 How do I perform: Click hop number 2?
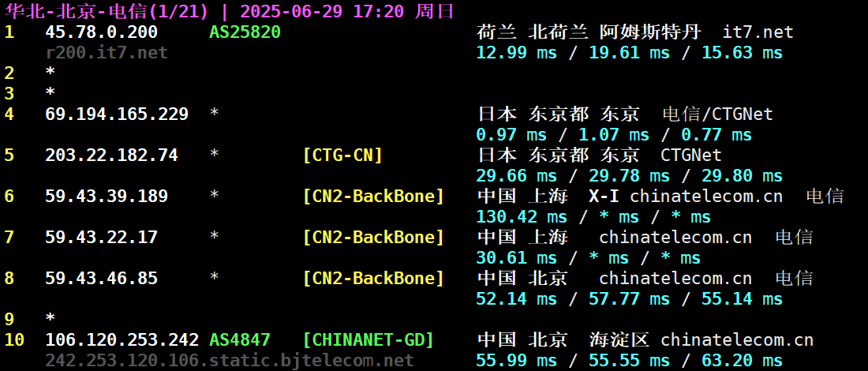(x=9, y=73)
